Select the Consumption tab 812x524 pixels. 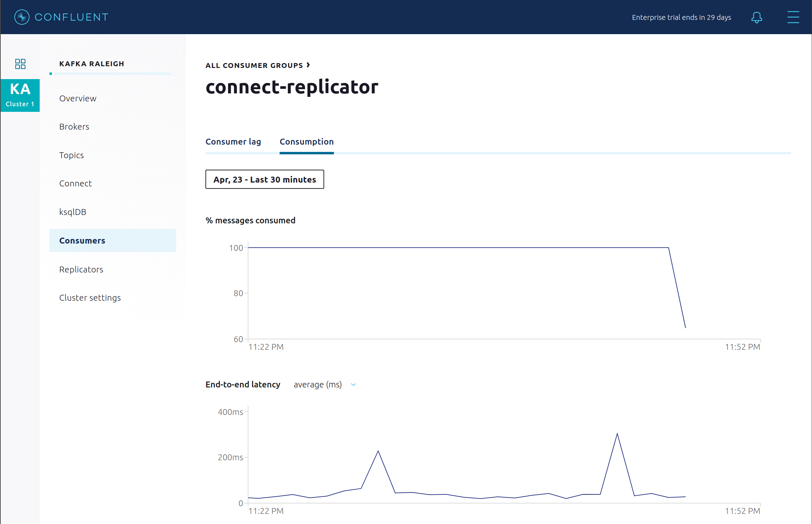[306, 141]
